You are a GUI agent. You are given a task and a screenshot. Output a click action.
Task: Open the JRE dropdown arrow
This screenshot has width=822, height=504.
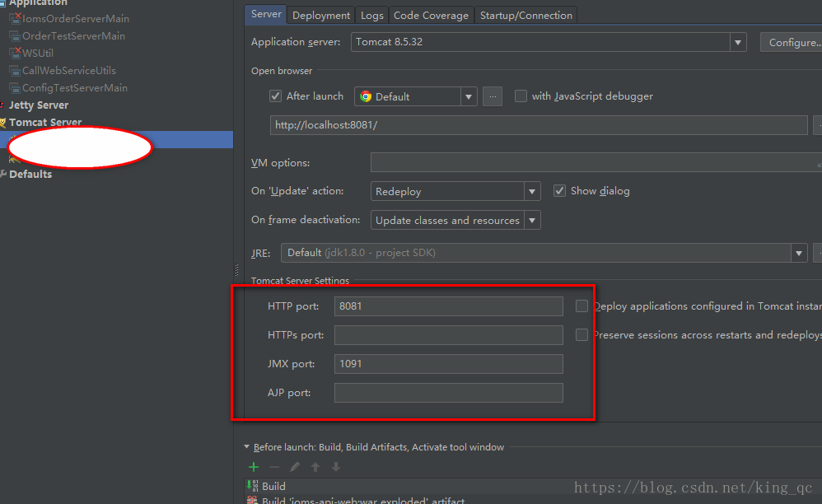click(799, 253)
